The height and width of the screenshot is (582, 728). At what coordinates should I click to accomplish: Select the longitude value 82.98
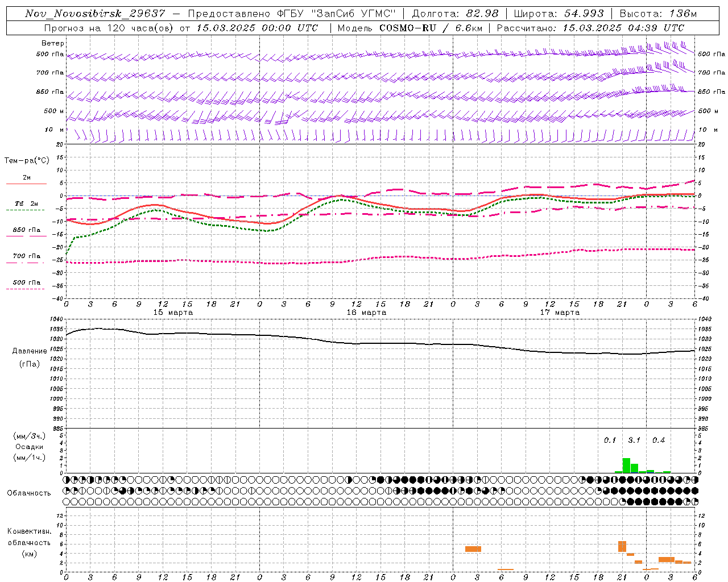[482, 14]
